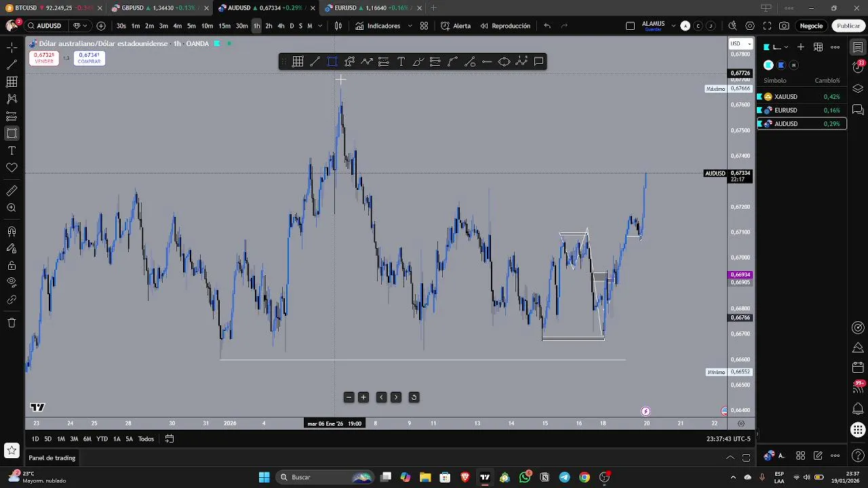This screenshot has width=868, height=488.
Task: Toggle the cyan list filter circle in watchlist
Action: [x=768, y=65]
